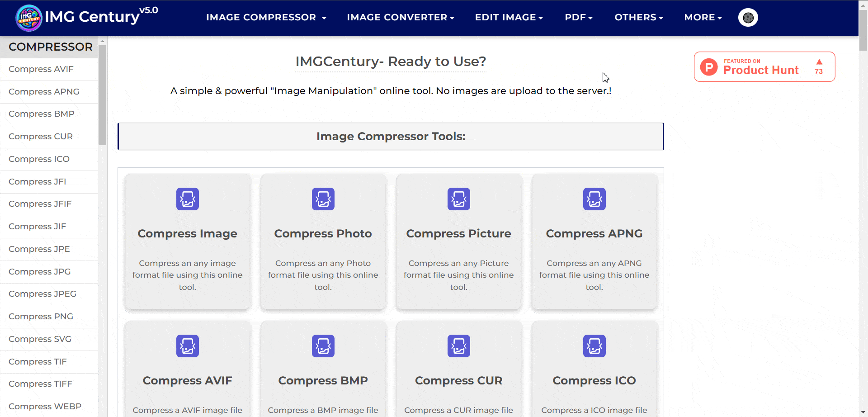Open Compress JIF from the sidebar

tap(49, 227)
